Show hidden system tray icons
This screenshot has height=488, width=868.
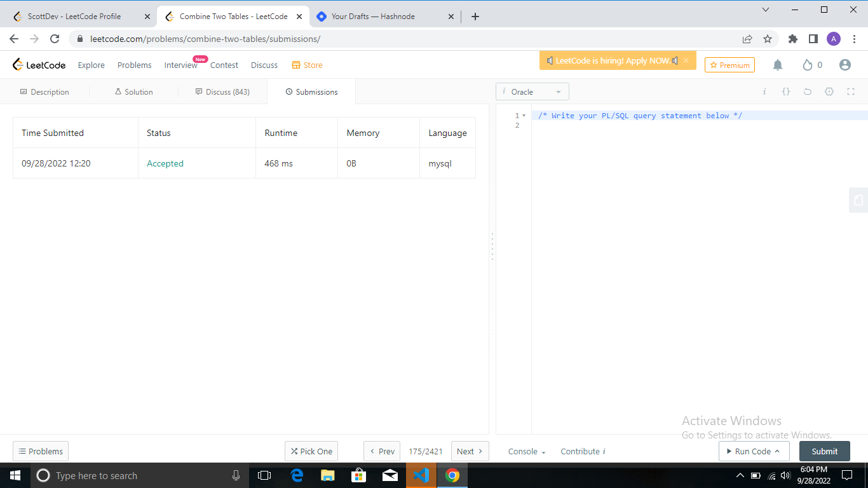click(740, 475)
